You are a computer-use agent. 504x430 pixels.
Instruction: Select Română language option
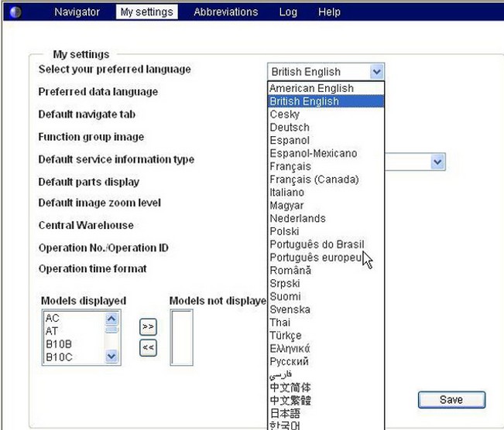(x=326, y=271)
